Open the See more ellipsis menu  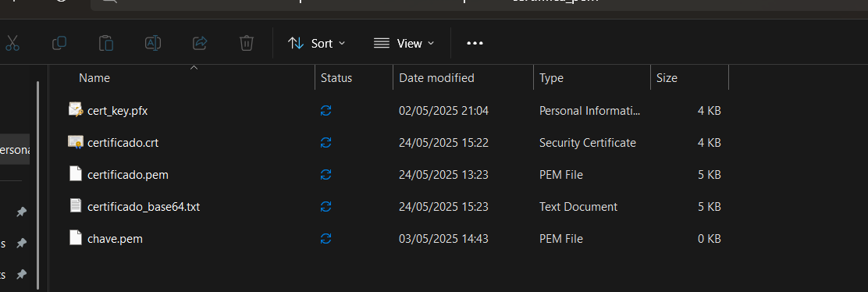click(475, 43)
